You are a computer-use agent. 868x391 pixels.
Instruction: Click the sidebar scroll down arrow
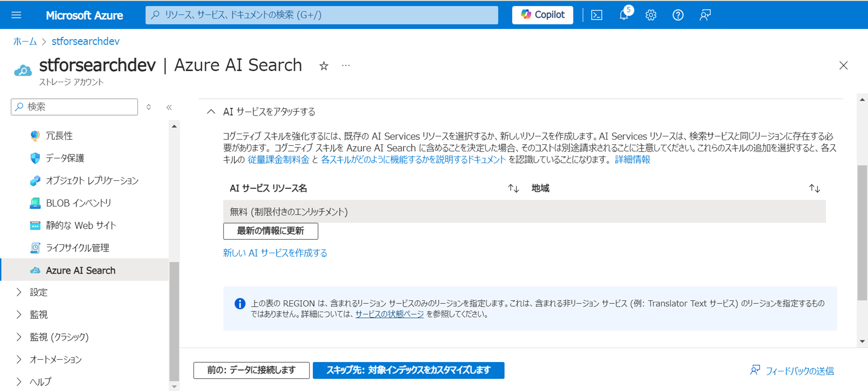click(174, 387)
